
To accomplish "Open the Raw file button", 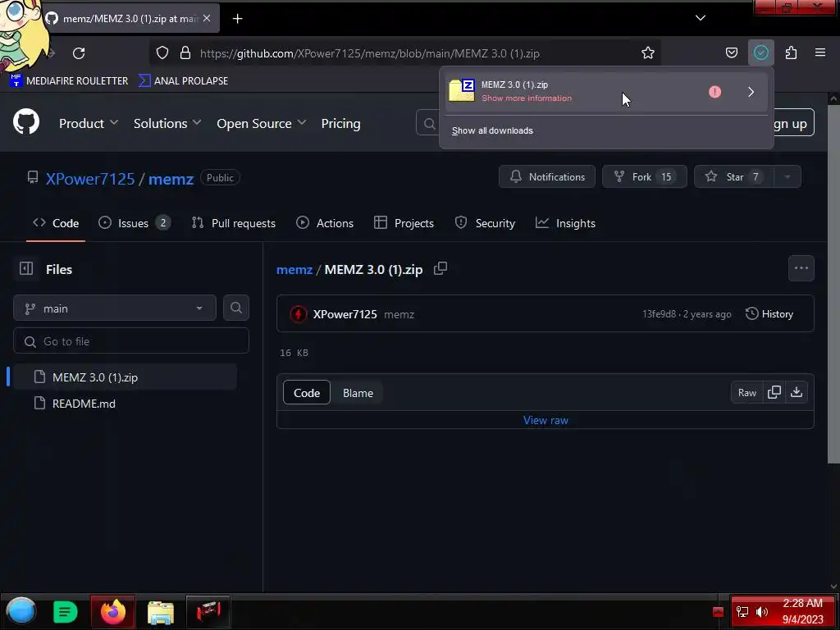I will click(x=746, y=393).
